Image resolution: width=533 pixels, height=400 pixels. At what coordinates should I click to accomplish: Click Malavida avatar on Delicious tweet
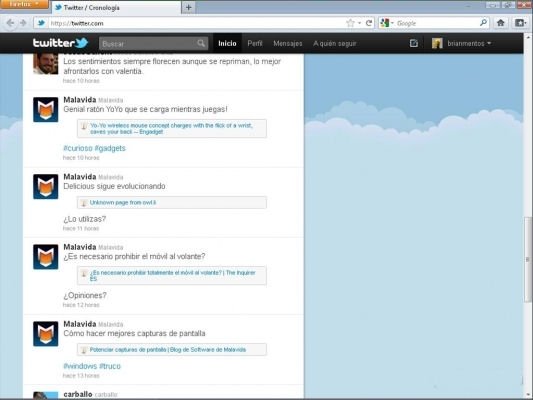pos(46,187)
